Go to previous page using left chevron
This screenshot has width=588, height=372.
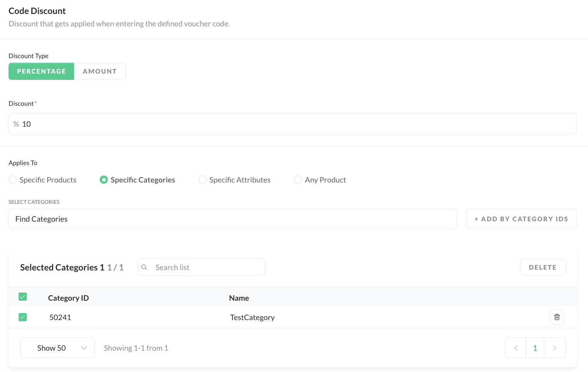click(516, 348)
